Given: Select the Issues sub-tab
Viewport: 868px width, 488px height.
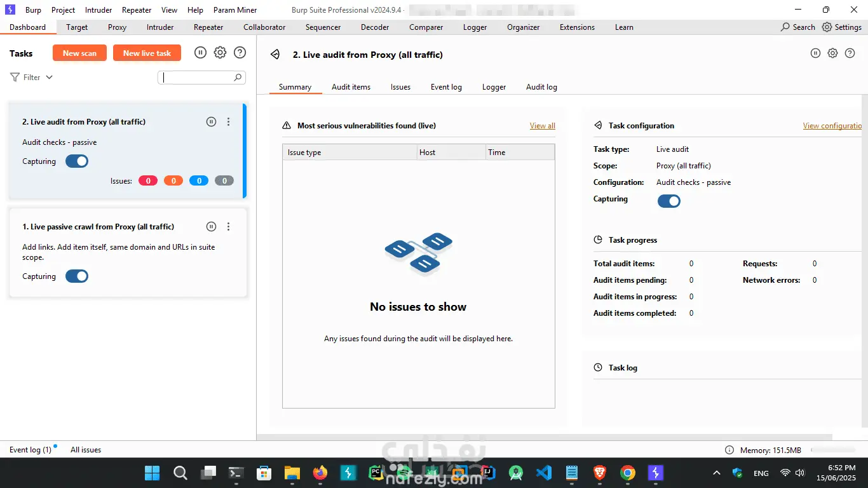Looking at the screenshot, I should coord(401,87).
